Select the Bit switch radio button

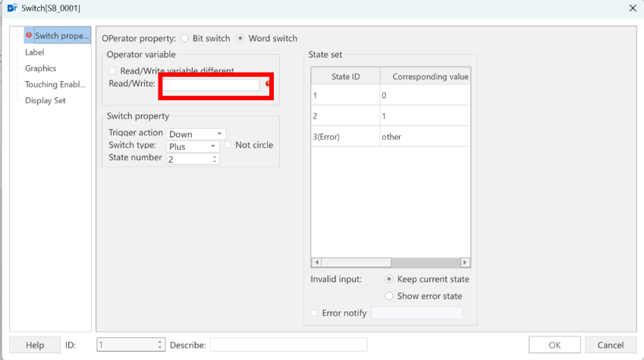click(x=185, y=38)
